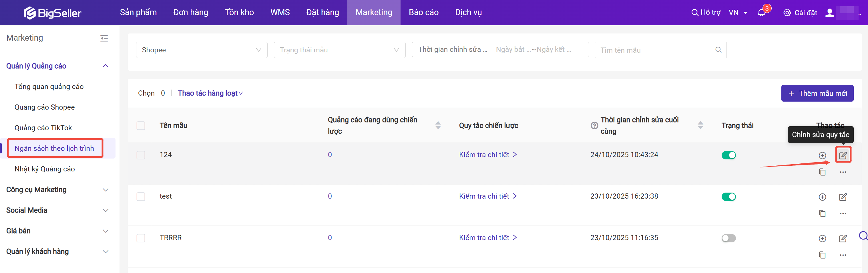This screenshot has height=273, width=868.
Task: Sort by last edit time column arrows
Action: (x=700, y=126)
